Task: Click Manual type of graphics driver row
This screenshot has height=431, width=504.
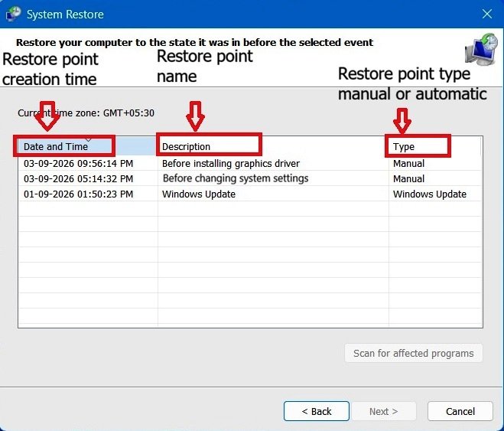Action: pyautogui.click(x=408, y=163)
